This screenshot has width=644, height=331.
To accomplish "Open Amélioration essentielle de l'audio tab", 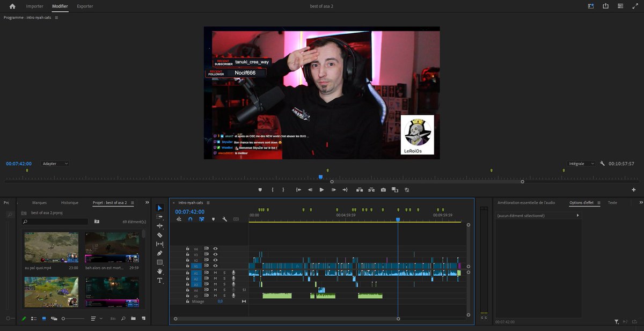I will (526, 203).
